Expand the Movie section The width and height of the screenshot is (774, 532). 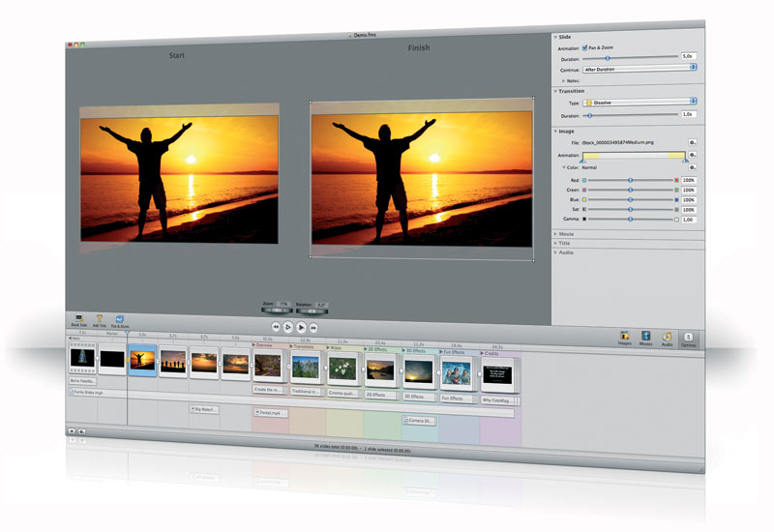[555, 234]
